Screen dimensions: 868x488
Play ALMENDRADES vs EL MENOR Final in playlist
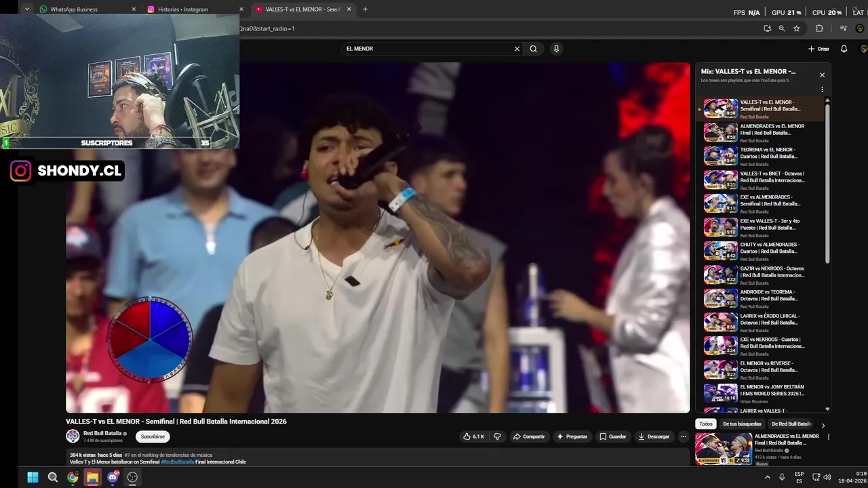pyautogui.click(x=760, y=132)
